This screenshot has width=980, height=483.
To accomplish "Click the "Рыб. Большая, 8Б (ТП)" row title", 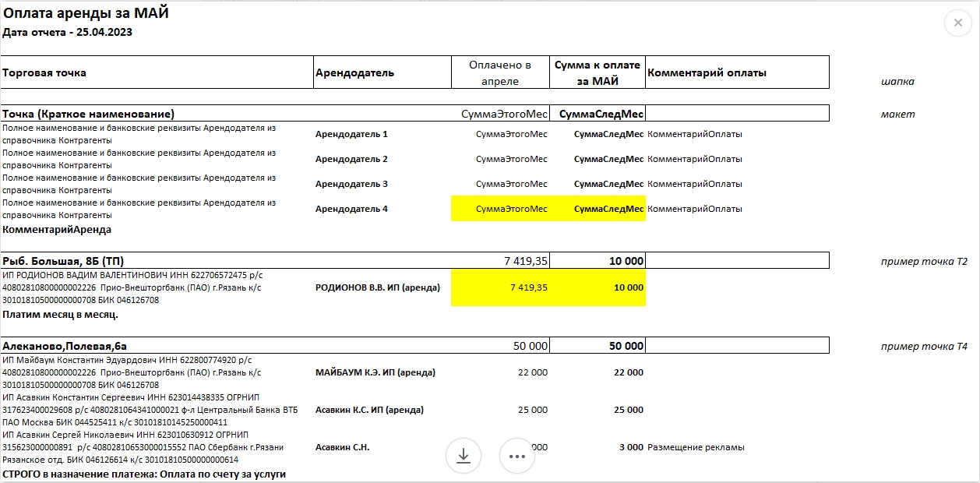I will pyautogui.click(x=63, y=261).
